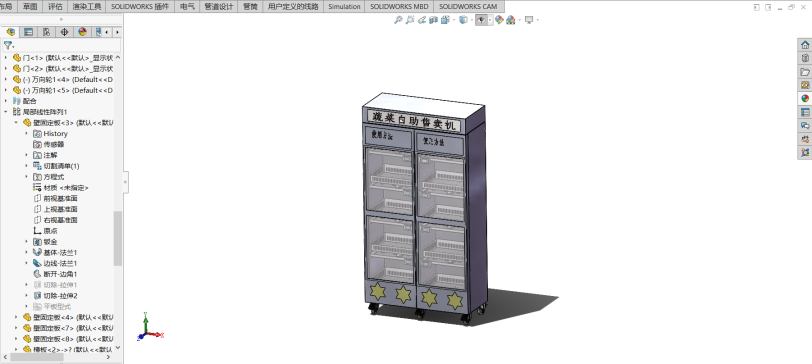Expand the 万向轮1<4> component node
This screenshot has width=812, height=364.
6,79
